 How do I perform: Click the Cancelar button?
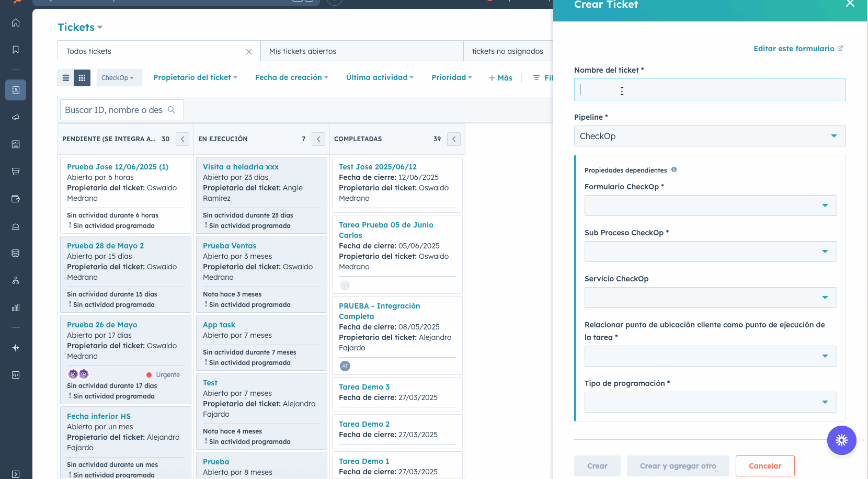point(765,466)
